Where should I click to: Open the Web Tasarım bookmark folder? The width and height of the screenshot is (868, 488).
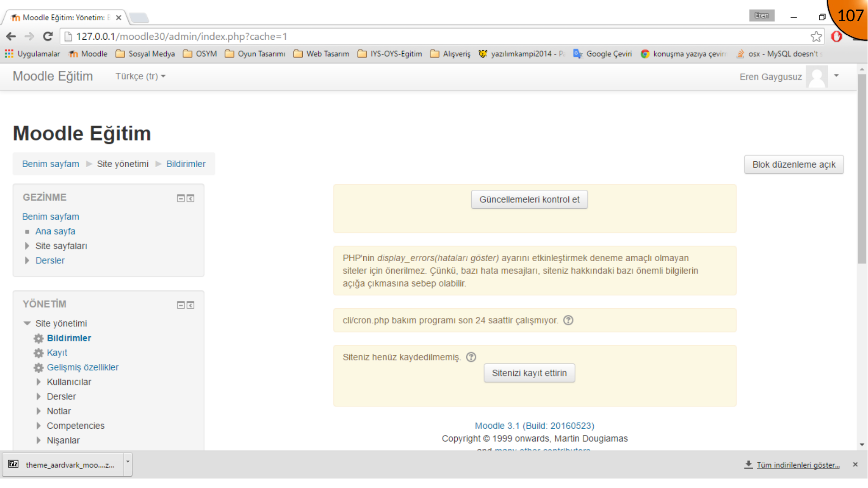[321, 54]
